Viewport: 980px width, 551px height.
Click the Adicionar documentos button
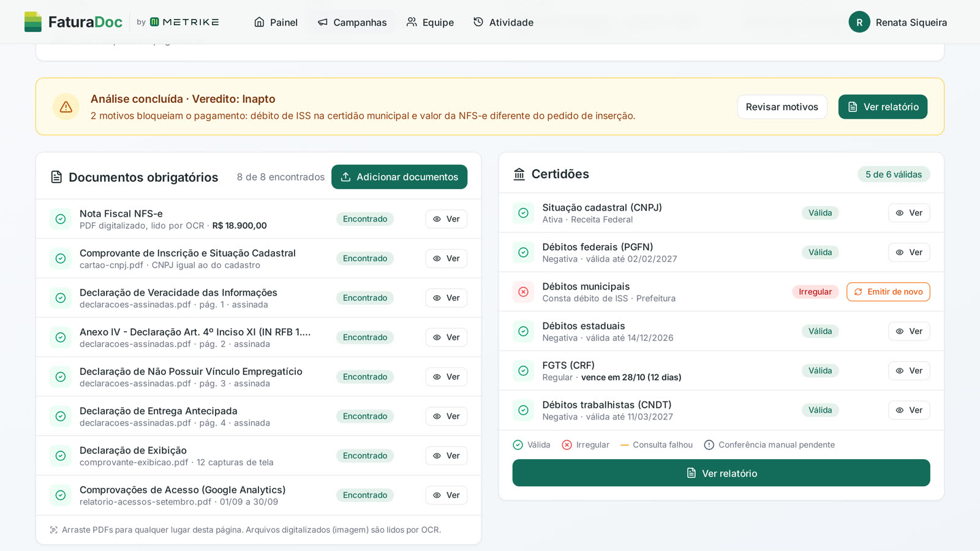pos(399,177)
